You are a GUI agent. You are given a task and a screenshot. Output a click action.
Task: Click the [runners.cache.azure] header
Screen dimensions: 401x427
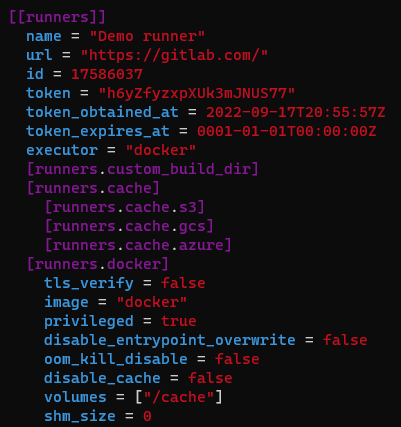(138, 245)
